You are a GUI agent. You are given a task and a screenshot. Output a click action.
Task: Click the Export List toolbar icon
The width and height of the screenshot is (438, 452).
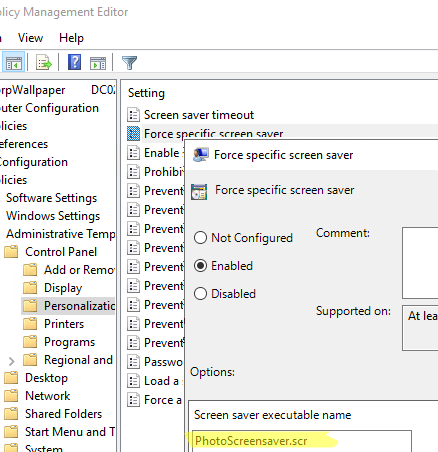[x=44, y=62]
